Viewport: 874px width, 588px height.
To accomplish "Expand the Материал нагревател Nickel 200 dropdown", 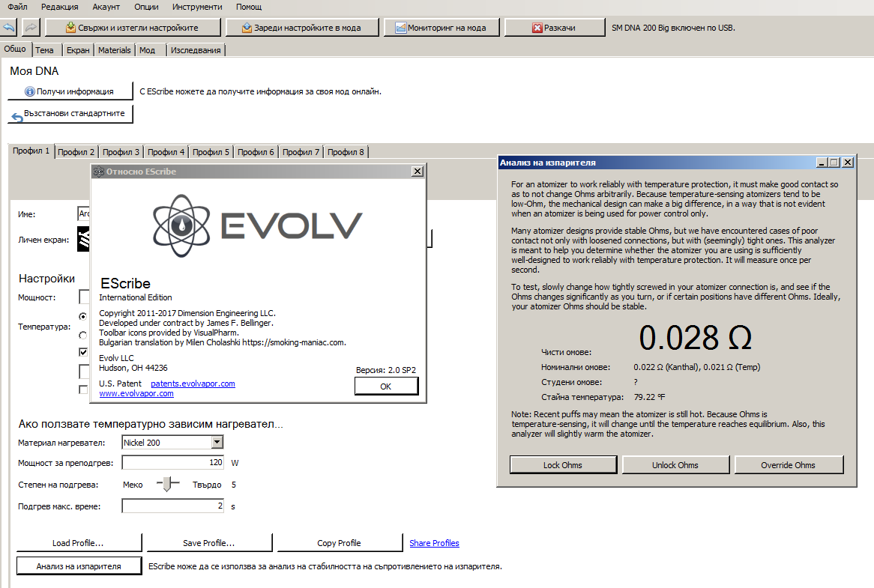I will (218, 443).
